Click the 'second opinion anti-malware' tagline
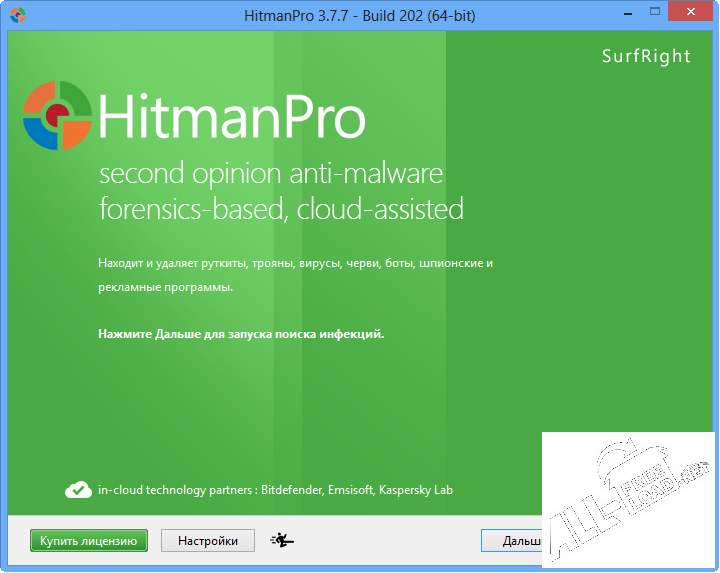Image resolution: width=720 pixels, height=573 pixels. [270, 174]
